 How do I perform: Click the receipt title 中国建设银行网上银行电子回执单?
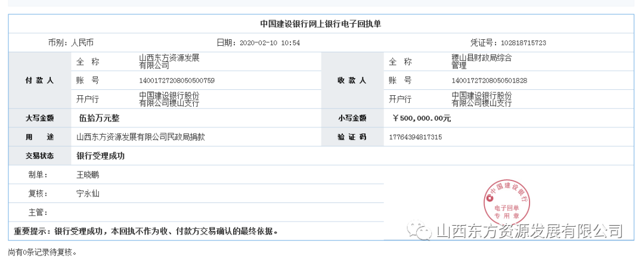(321, 24)
